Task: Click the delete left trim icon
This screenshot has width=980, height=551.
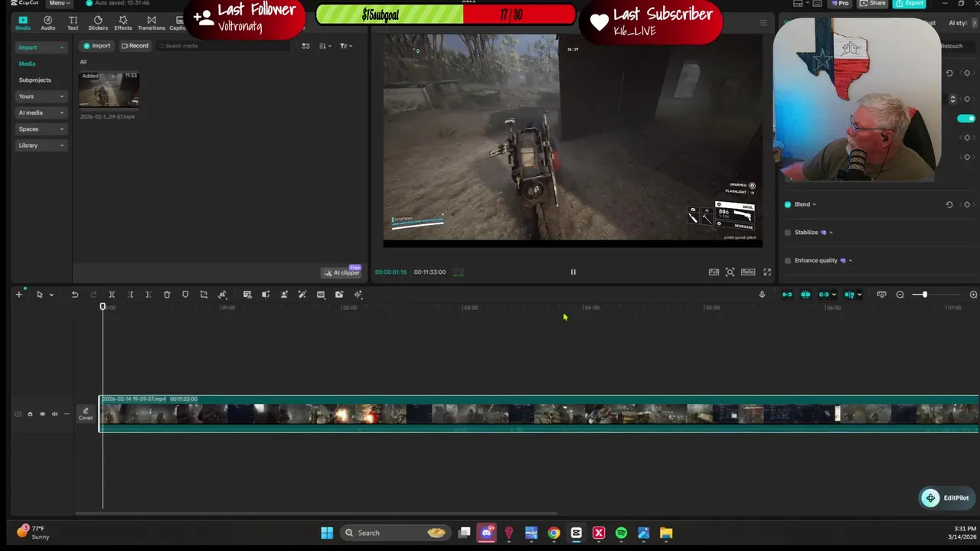Action: [130, 295]
